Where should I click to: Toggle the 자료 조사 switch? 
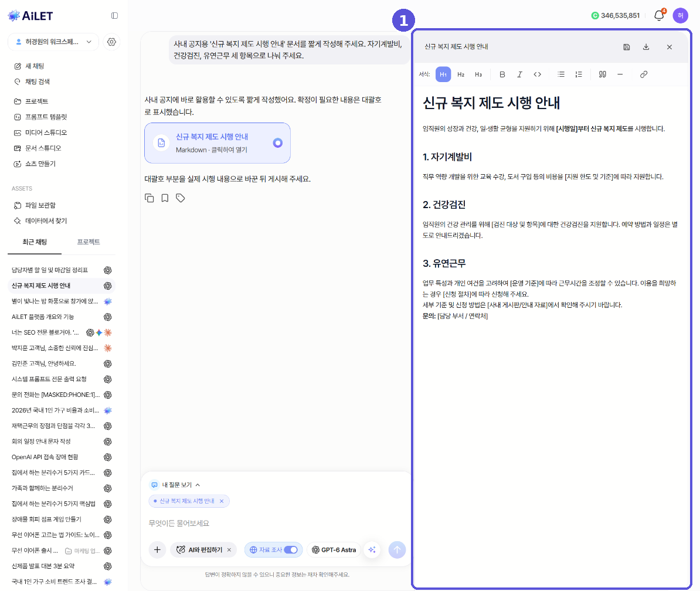(x=291, y=550)
